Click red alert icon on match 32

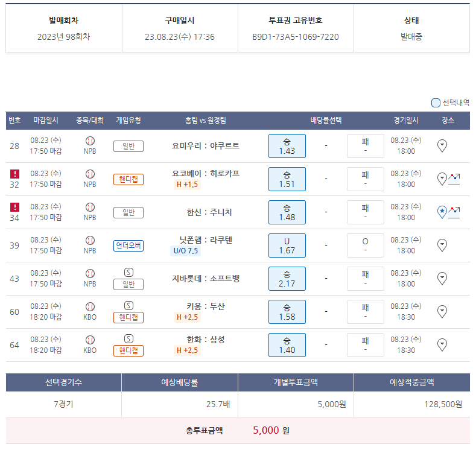pos(14,174)
